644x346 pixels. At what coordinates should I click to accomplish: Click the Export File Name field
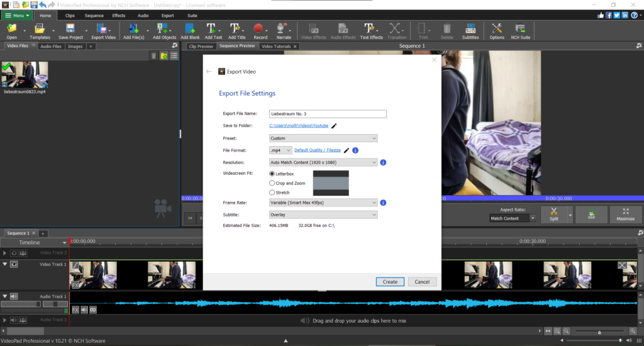point(327,114)
